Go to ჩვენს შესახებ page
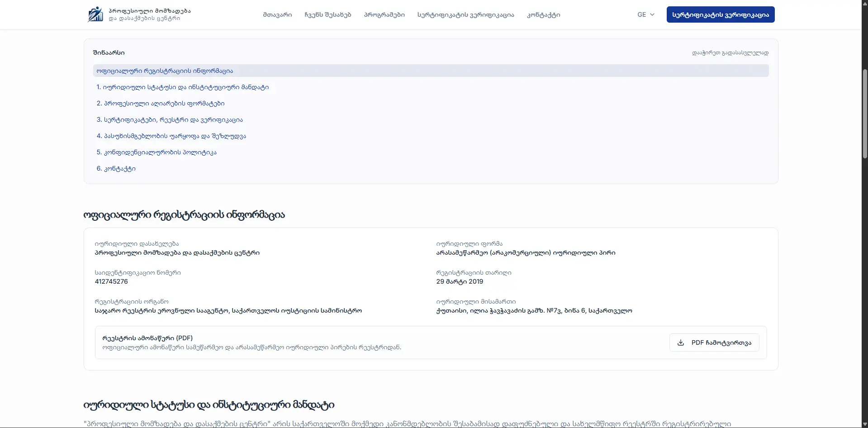The height and width of the screenshot is (428, 868). (x=328, y=14)
